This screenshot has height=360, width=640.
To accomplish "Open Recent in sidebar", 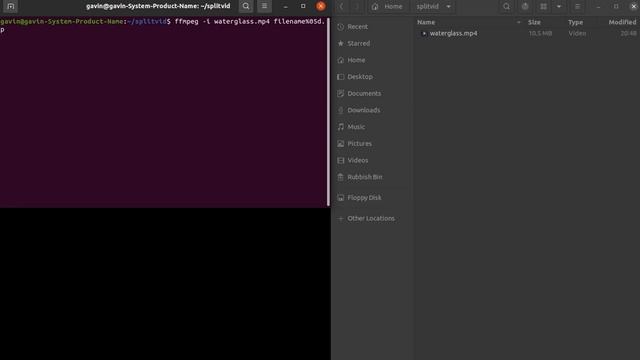I will (372, 27).
